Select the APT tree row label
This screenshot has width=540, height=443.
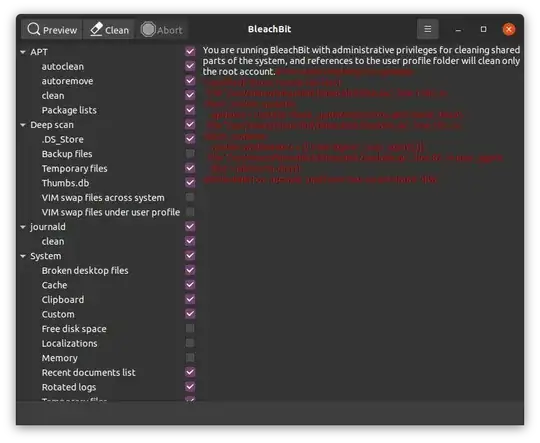click(x=39, y=52)
